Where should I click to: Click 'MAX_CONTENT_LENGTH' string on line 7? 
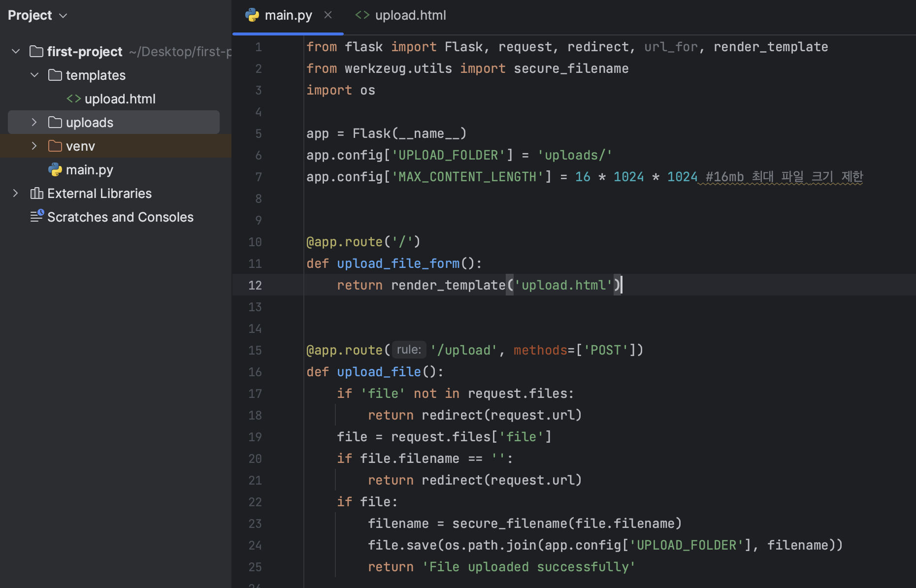pos(467,177)
